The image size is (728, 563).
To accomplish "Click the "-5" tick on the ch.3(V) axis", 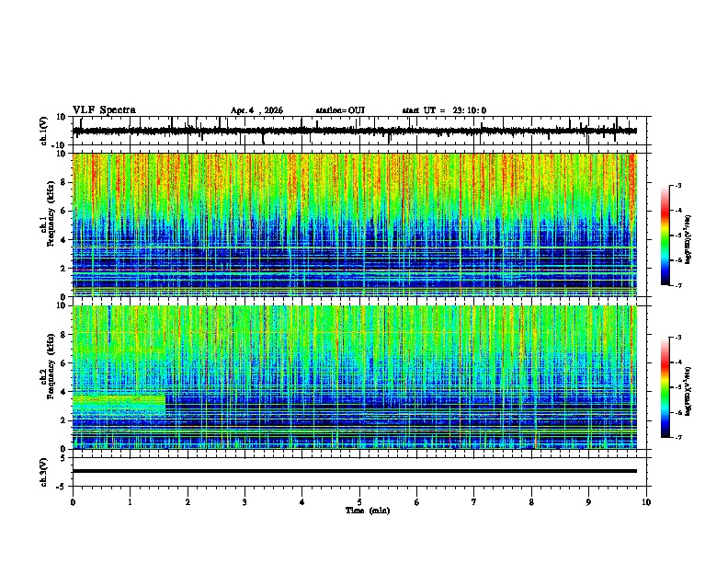I will pyautogui.click(x=62, y=487).
